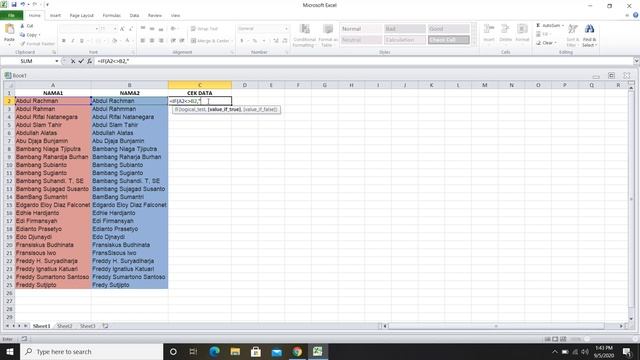
Task: Click in the formula bar input field
Action: (x=363, y=61)
